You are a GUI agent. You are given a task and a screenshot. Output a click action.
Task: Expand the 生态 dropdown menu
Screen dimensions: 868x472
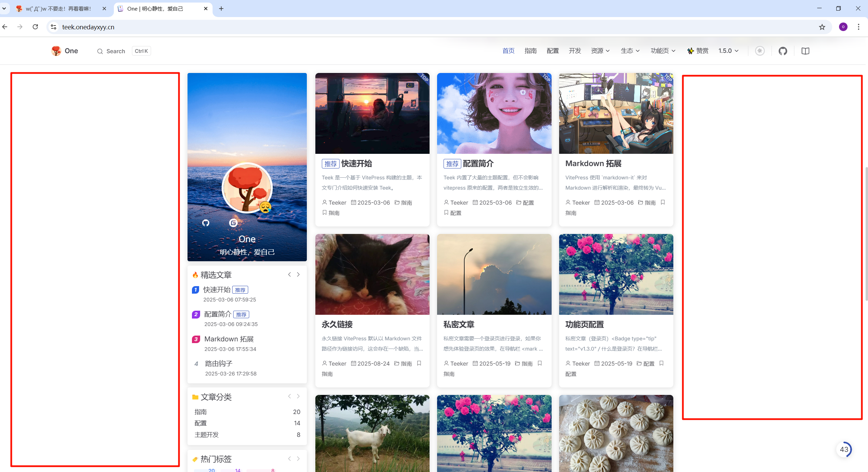click(x=630, y=51)
